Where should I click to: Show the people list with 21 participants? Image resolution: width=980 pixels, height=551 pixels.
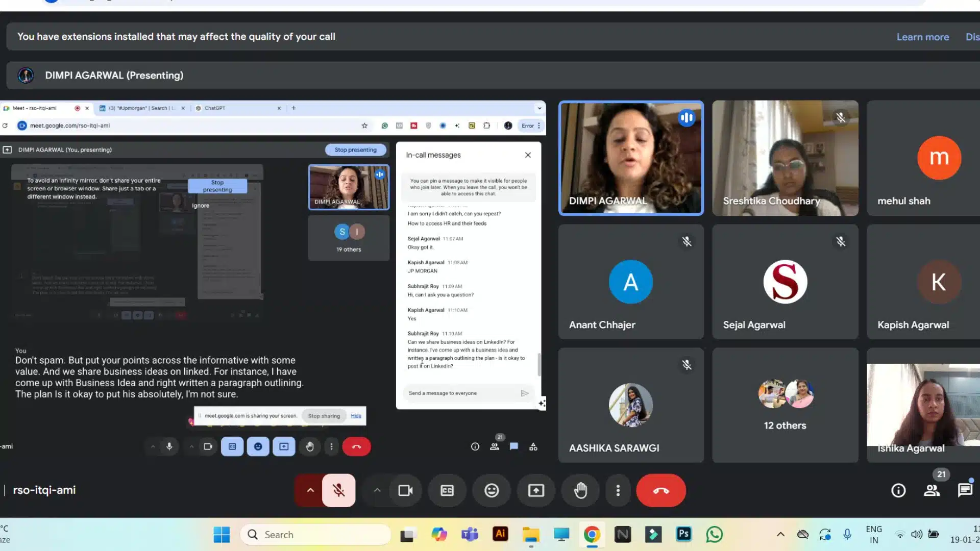[x=932, y=490]
